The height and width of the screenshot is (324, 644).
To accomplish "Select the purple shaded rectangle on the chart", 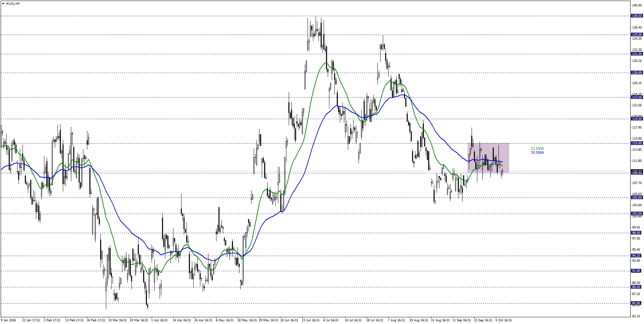I will (488, 158).
